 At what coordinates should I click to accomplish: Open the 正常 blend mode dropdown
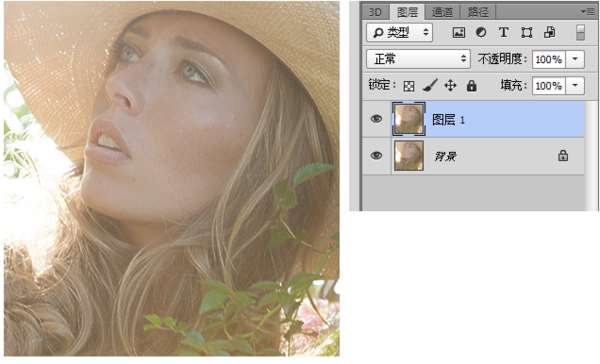[x=418, y=59]
